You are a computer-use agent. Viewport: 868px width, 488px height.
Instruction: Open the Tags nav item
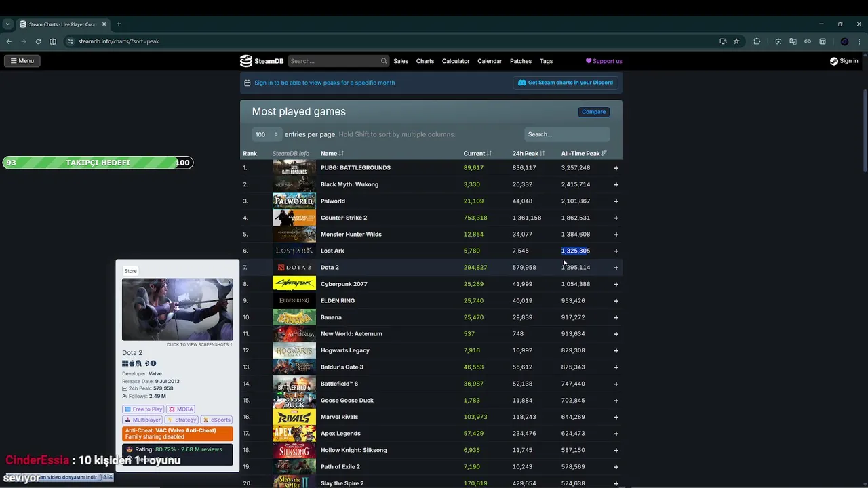[547, 61]
